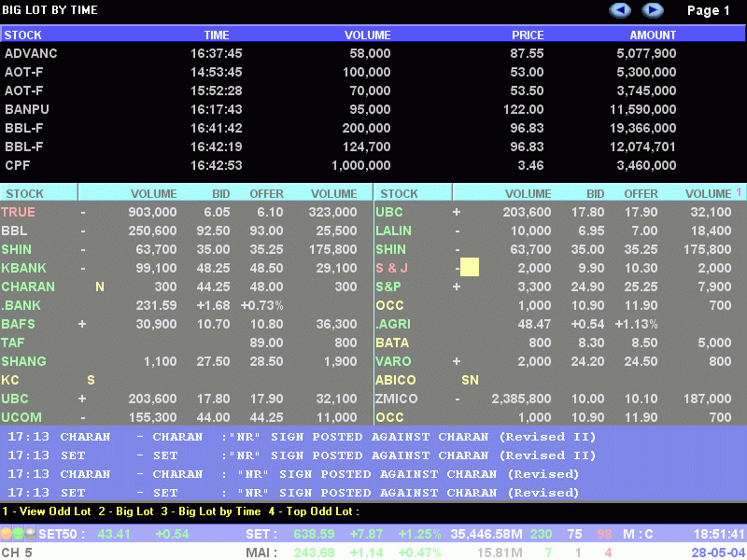Viewport: 747px width, 560px height.
Task: Click the ABICO stock symbol
Action: pyautogui.click(x=395, y=380)
